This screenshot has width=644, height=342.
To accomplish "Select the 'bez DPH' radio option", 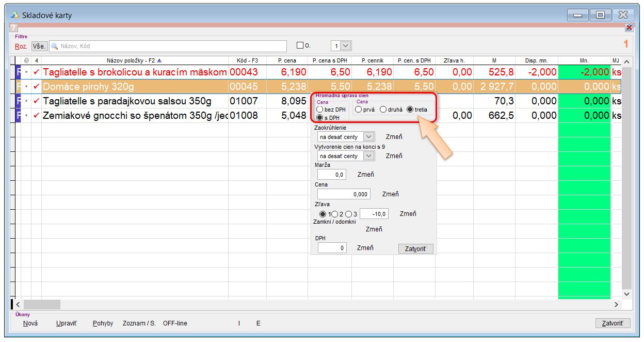I will point(320,110).
